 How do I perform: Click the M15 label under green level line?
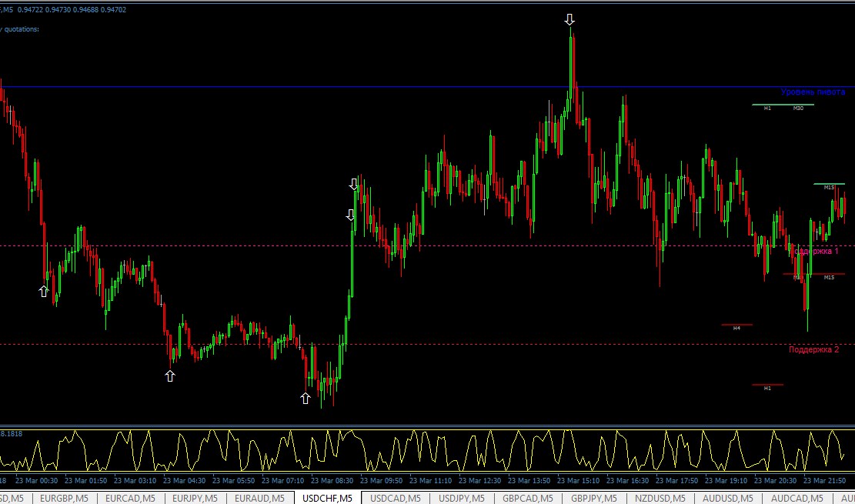point(829,188)
